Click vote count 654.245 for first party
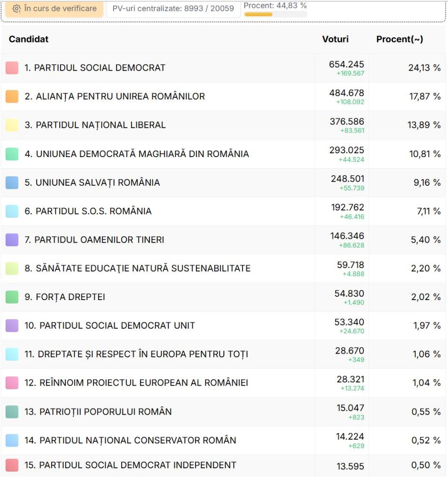 [346, 64]
